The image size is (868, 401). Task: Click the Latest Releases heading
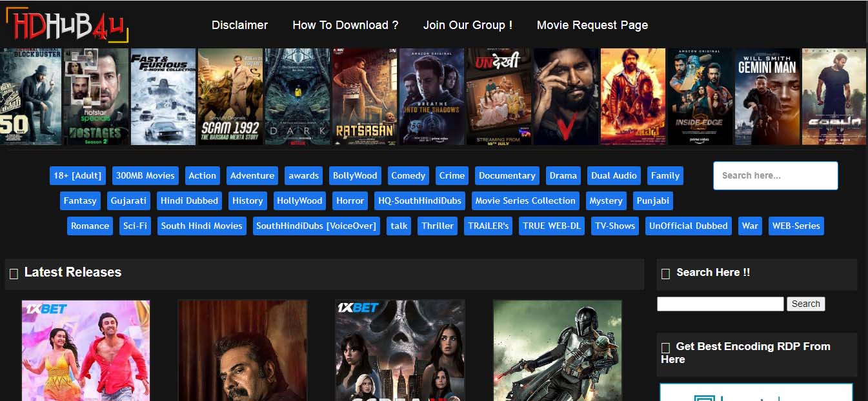[72, 272]
